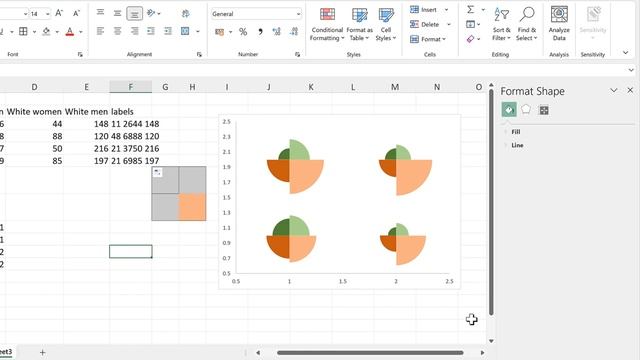Open Sort & Filter menu

[x=502, y=24]
